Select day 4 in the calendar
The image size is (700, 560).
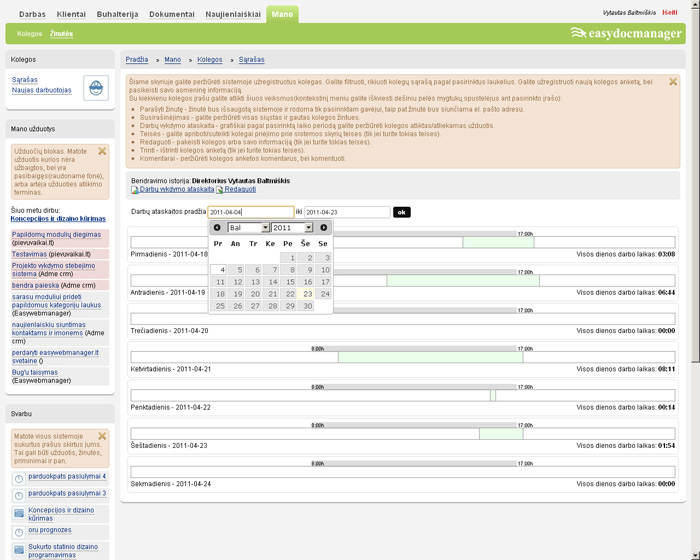tap(218, 270)
